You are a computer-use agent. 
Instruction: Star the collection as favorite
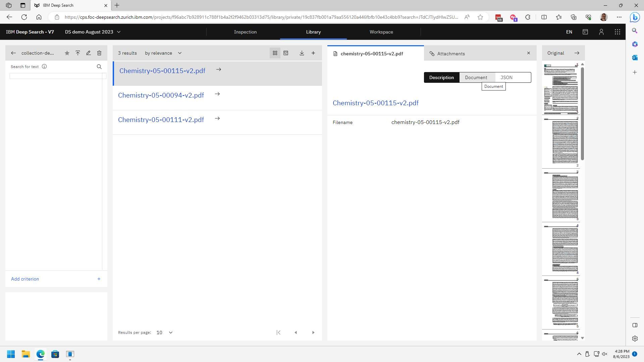click(67, 53)
